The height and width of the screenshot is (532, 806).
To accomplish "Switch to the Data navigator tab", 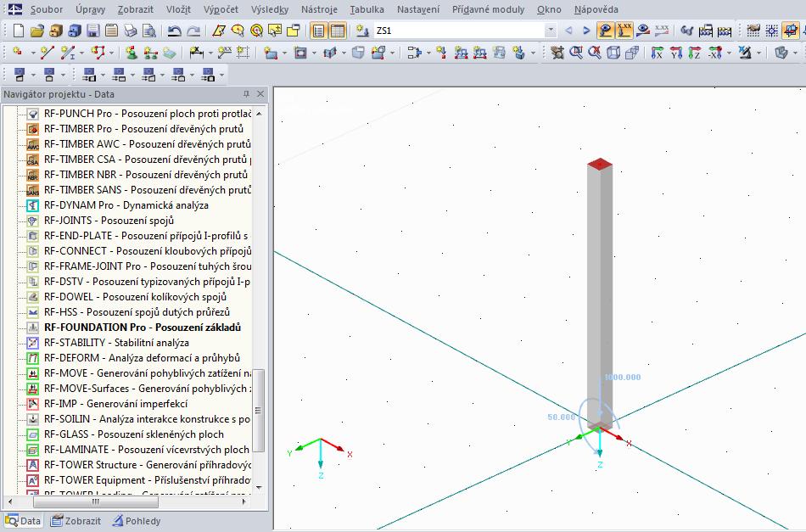I will click(x=23, y=521).
